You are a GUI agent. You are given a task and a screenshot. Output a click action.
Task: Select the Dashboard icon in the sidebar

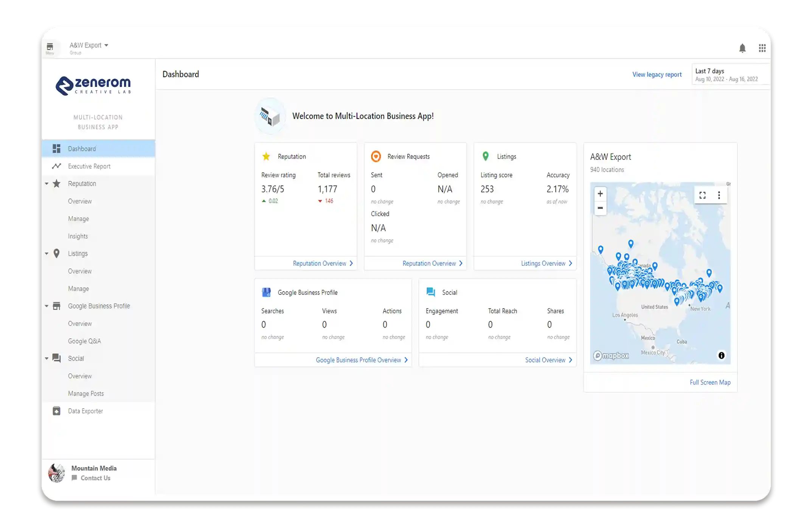56,149
